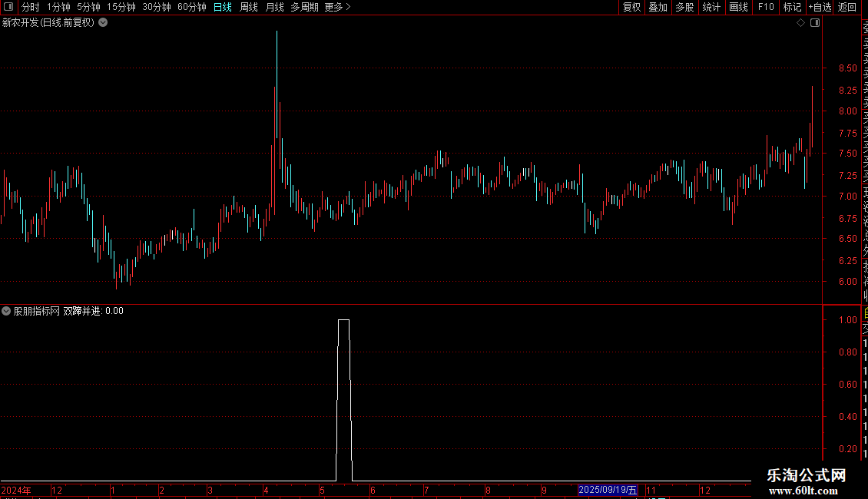Click the 2024年 label on time axis

coord(16,490)
